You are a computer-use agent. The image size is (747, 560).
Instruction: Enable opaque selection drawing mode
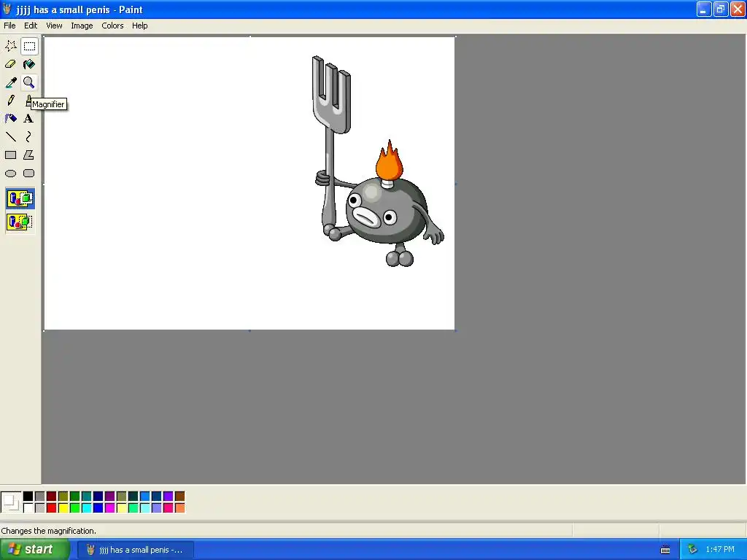pyautogui.click(x=20, y=198)
